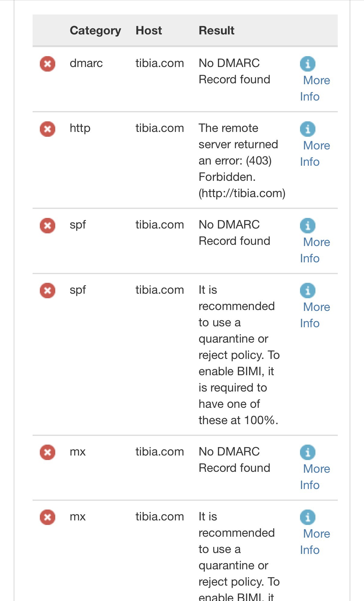Image resolution: width=364 pixels, height=601 pixels.
Task: Click blue info icon for http 403 result
Action: click(308, 129)
